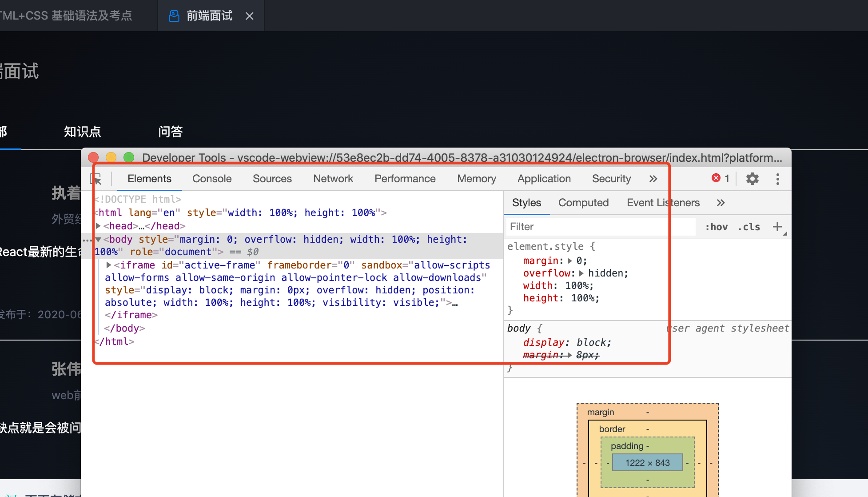Expand overflow shorthand in element.style
This screenshot has width=868, height=497.
pos(581,273)
